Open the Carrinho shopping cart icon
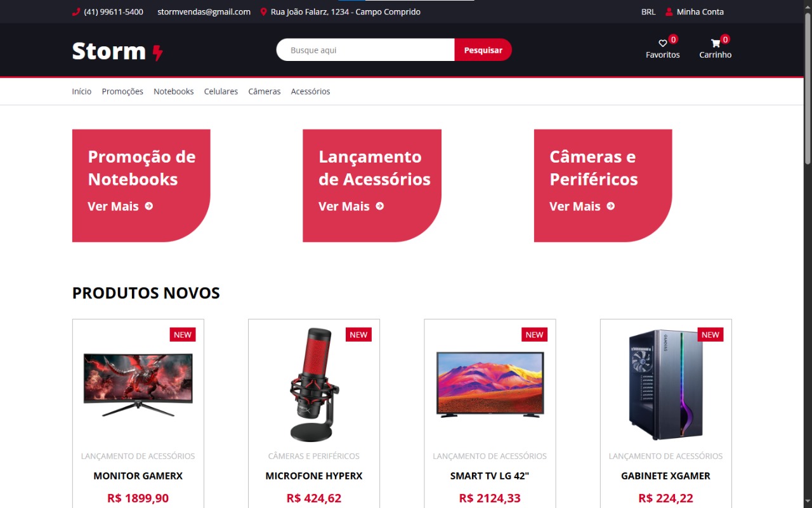Screen dimensions: 812x508 point(715,43)
